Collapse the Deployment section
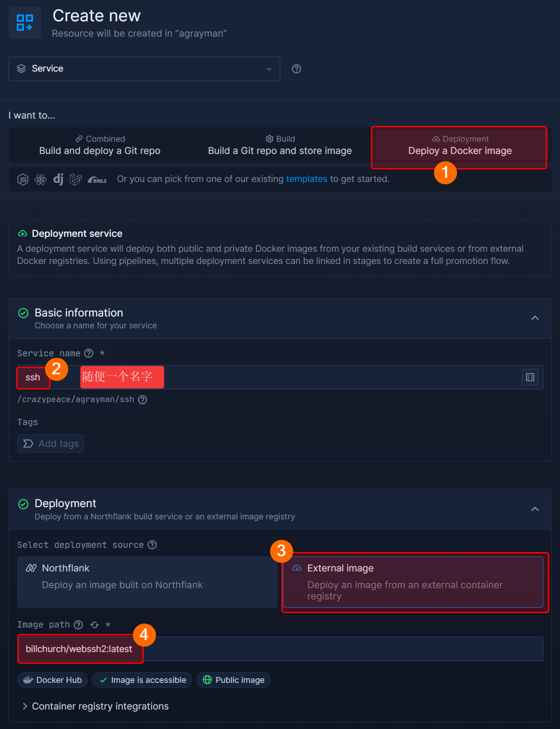Image resolution: width=560 pixels, height=729 pixels. (535, 509)
